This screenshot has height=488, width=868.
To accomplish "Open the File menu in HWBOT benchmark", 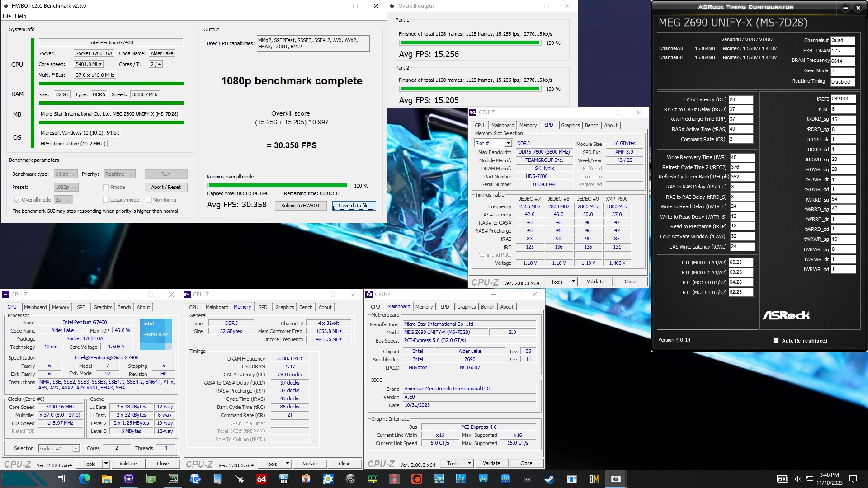I will [7, 16].
